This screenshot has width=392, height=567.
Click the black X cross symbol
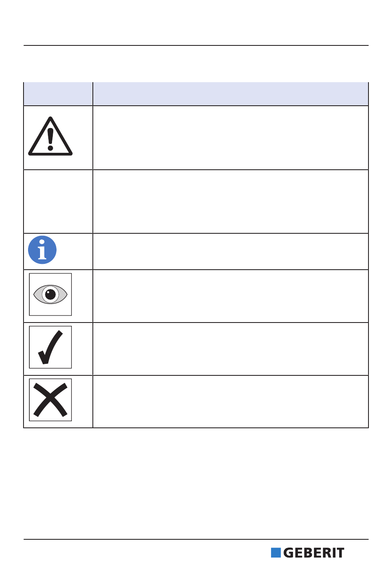tap(50, 400)
